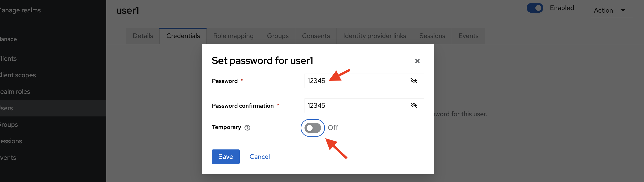Image resolution: width=644 pixels, height=182 pixels.
Task: Save the new password
Action: [x=225, y=157]
